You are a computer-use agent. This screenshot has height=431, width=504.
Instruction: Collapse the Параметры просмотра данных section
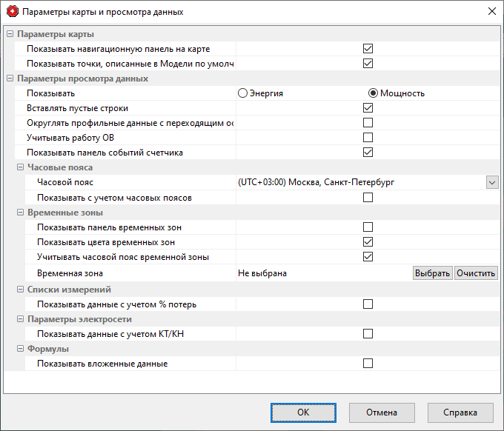10,78
